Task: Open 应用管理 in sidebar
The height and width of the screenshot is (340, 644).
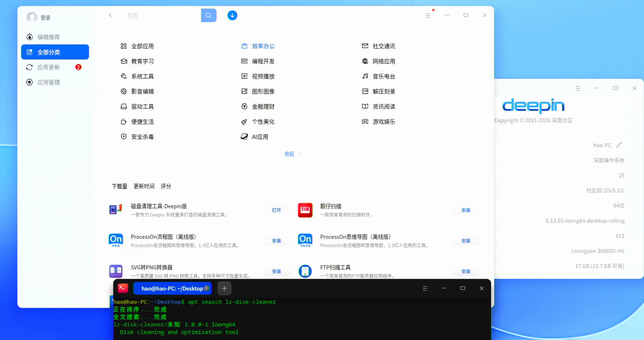Action: click(x=55, y=82)
